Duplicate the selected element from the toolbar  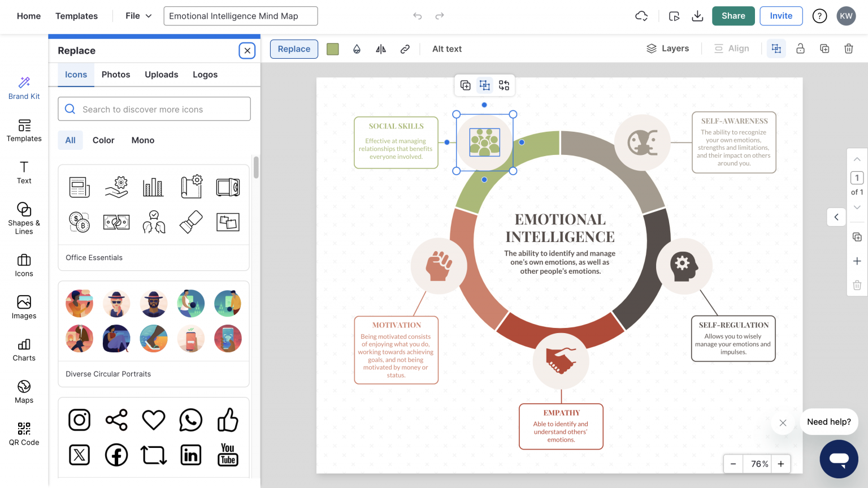coord(824,48)
